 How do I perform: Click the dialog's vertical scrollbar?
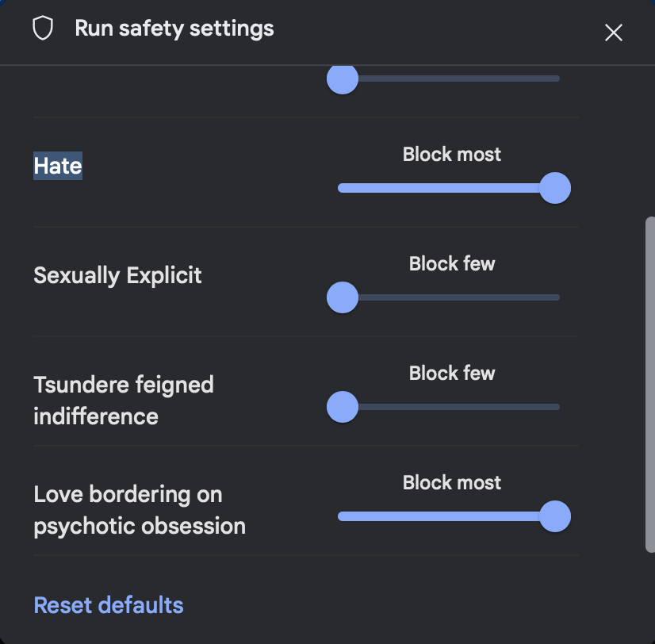point(650,385)
